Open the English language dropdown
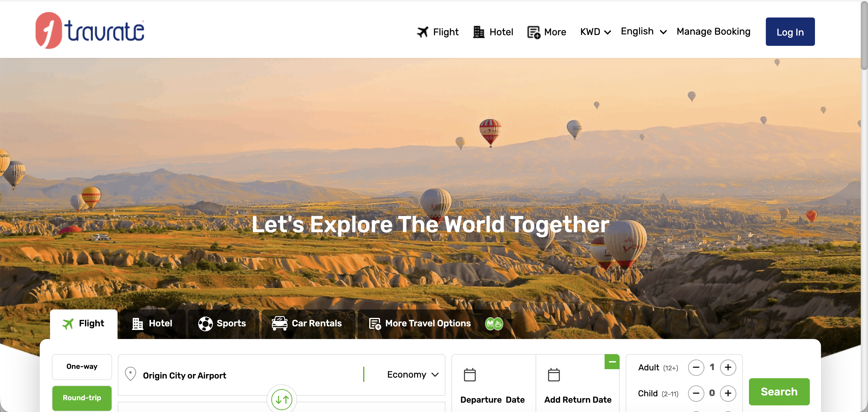 point(643,31)
